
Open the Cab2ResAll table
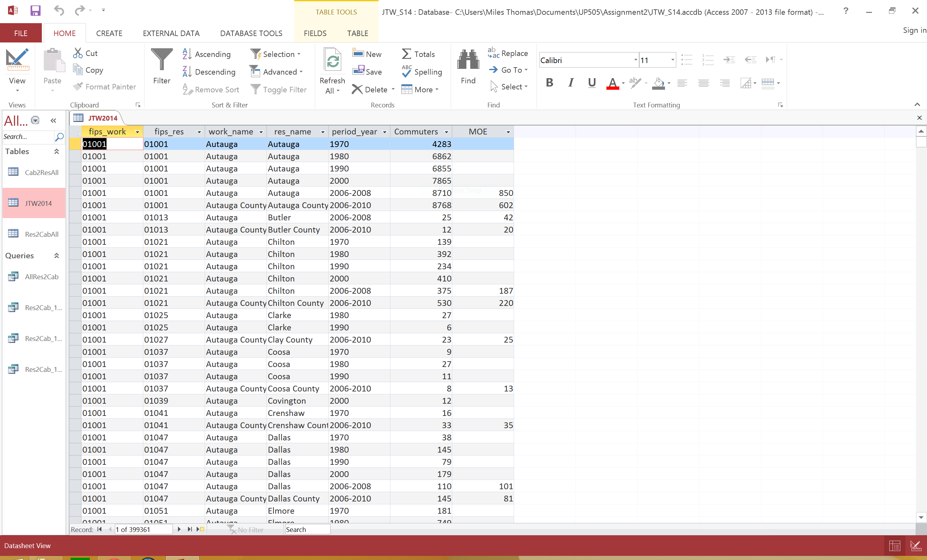(34, 172)
